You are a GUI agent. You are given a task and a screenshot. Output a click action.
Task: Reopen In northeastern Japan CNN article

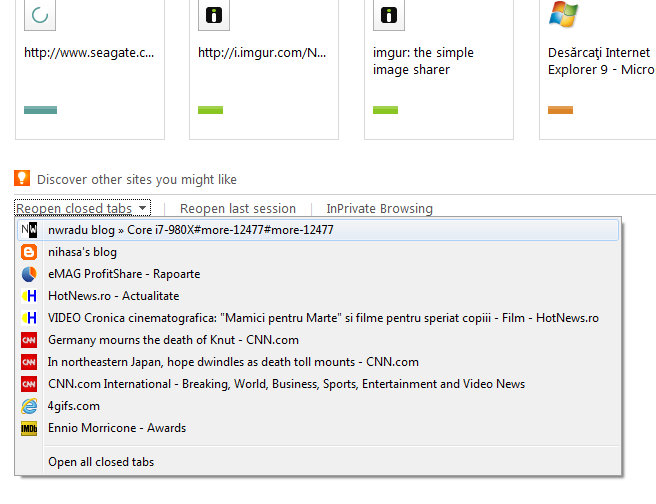[x=318, y=362]
